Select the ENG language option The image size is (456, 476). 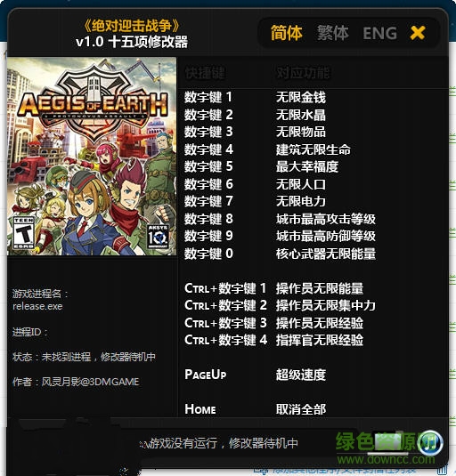[x=380, y=34]
